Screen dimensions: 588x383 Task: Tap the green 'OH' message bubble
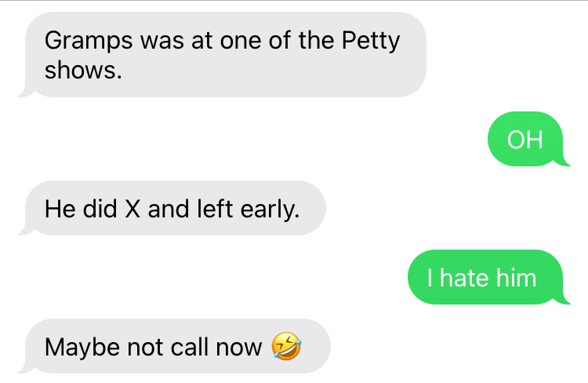(528, 139)
